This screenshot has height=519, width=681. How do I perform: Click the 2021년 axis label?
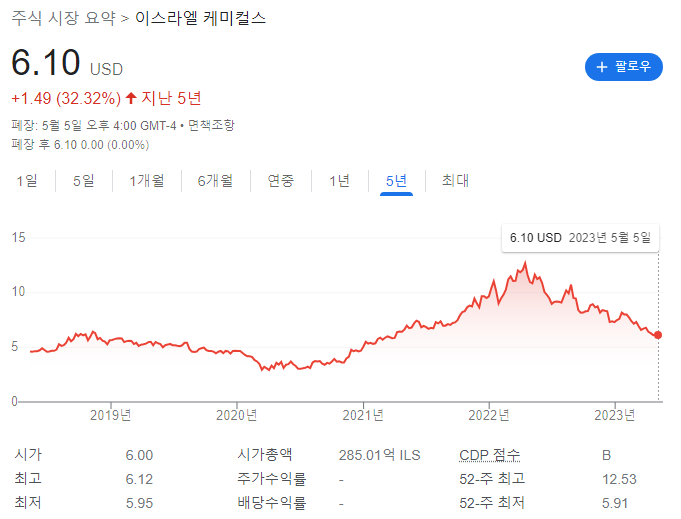[x=363, y=415]
